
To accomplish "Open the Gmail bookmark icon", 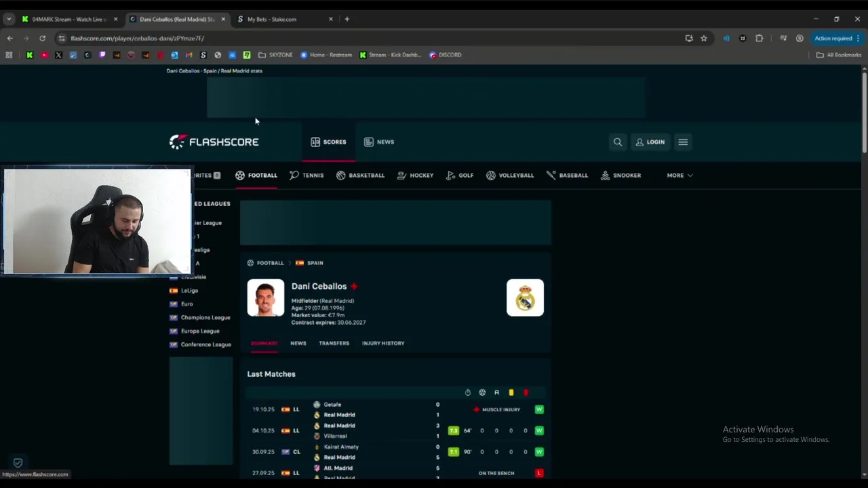I will click(x=189, y=55).
